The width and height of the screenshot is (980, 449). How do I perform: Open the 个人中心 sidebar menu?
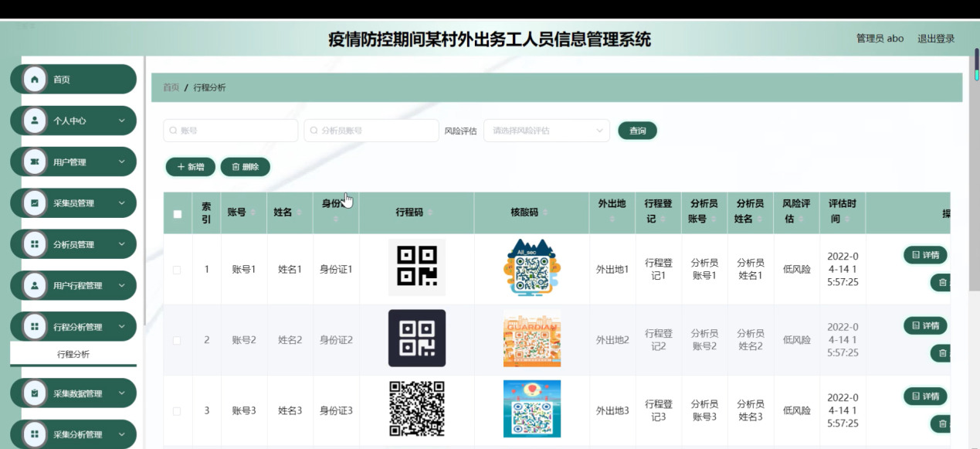point(73,121)
